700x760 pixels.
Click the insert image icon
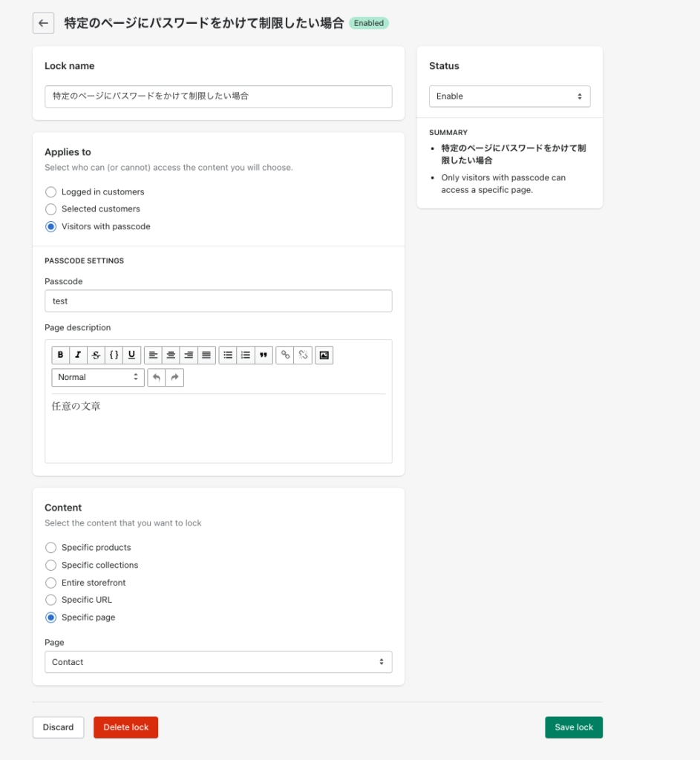(324, 355)
